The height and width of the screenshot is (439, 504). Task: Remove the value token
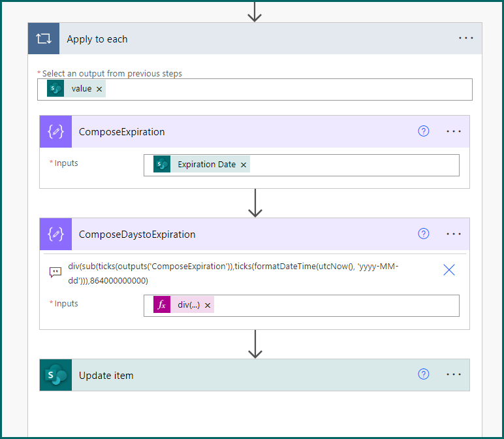(99, 89)
